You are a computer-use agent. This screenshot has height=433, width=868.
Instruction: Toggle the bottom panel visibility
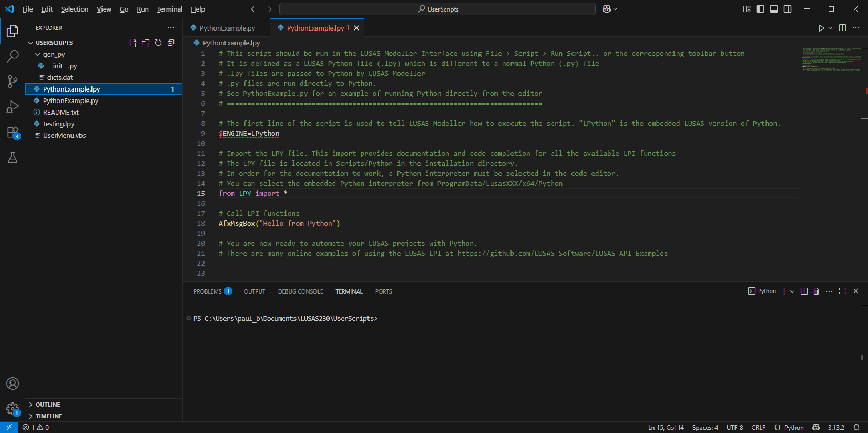pos(774,9)
